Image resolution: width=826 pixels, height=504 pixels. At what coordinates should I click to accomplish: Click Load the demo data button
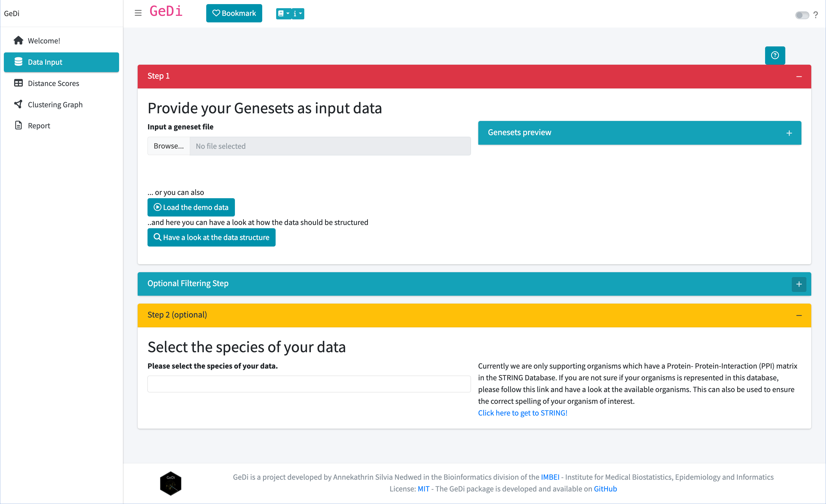pyautogui.click(x=191, y=207)
